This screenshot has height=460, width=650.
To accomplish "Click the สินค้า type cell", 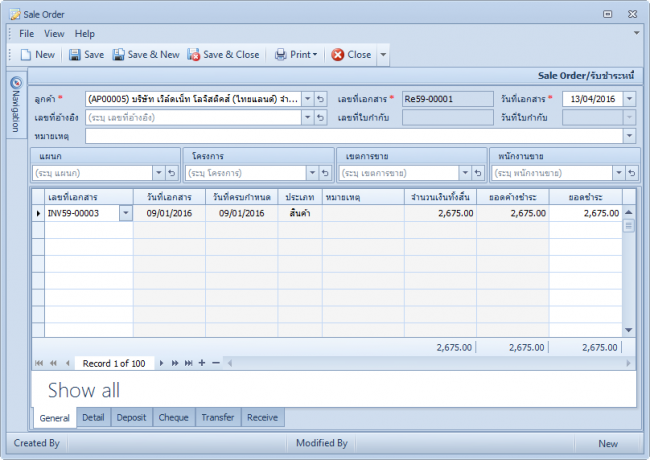I will point(300,213).
